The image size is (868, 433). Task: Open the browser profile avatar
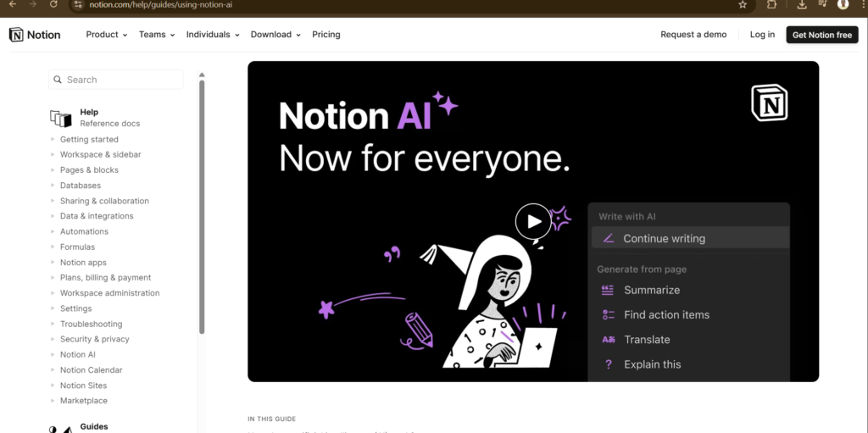[x=843, y=4]
